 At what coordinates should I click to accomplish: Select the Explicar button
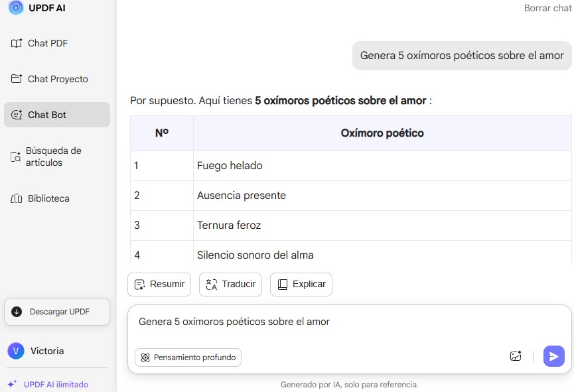pos(301,285)
